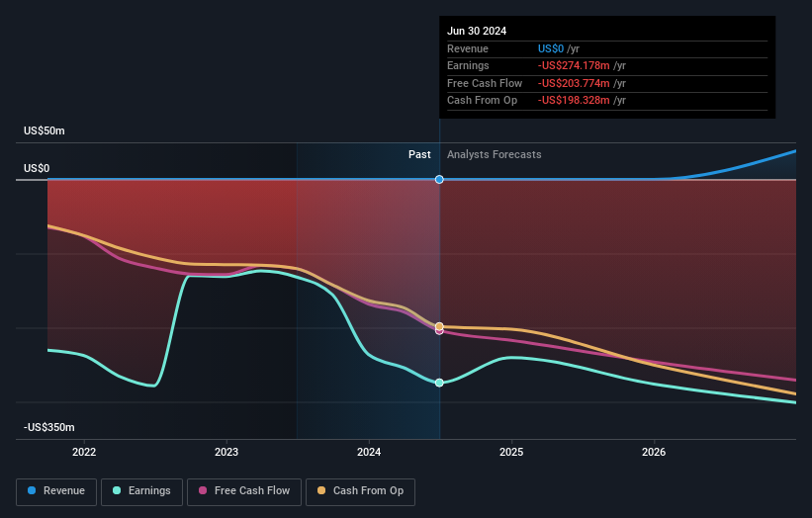Screen dimensions: 812x518
Task: Toggle the Cash From Op legend button
Action: [x=360, y=491]
